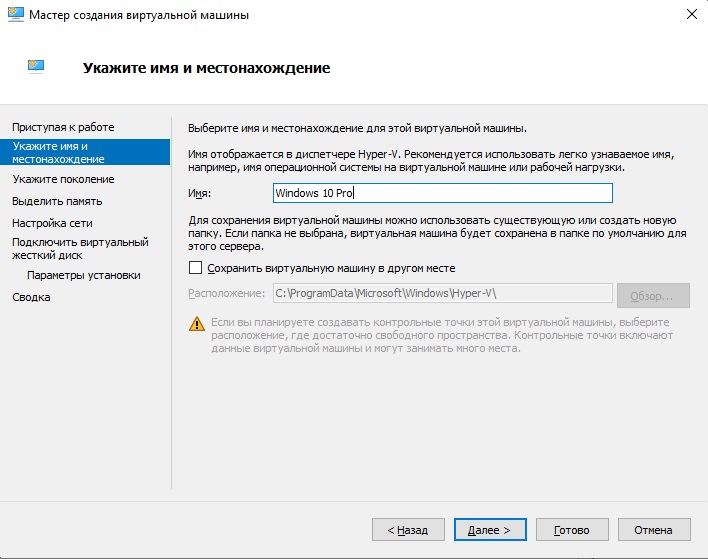Enable 'Сохранить виртуальную машину в другом месте' checkbox
Screen dimensions: 708x559
coord(196,268)
